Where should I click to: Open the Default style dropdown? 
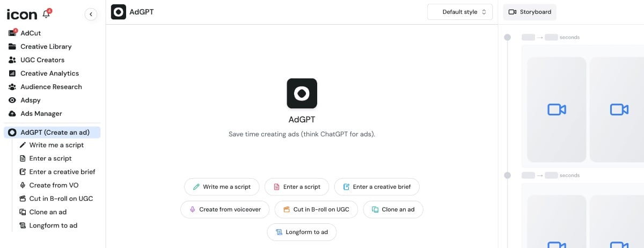pos(459,12)
